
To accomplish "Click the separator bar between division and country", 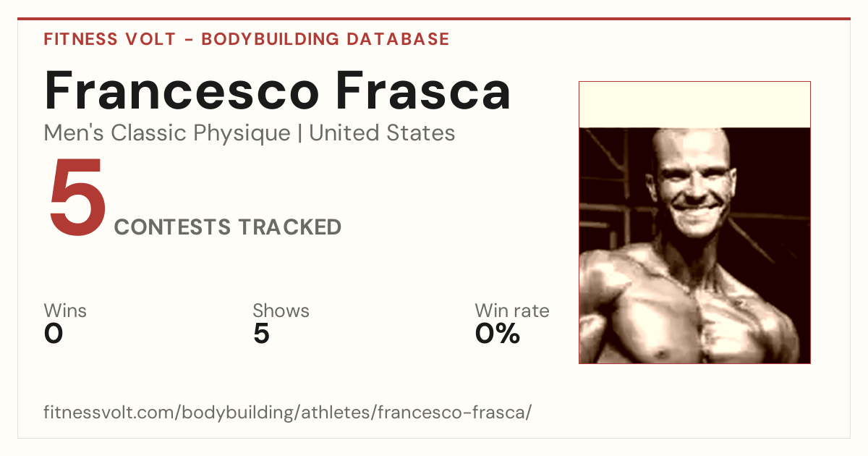I will pyautogui.click(x=299, y=134).
